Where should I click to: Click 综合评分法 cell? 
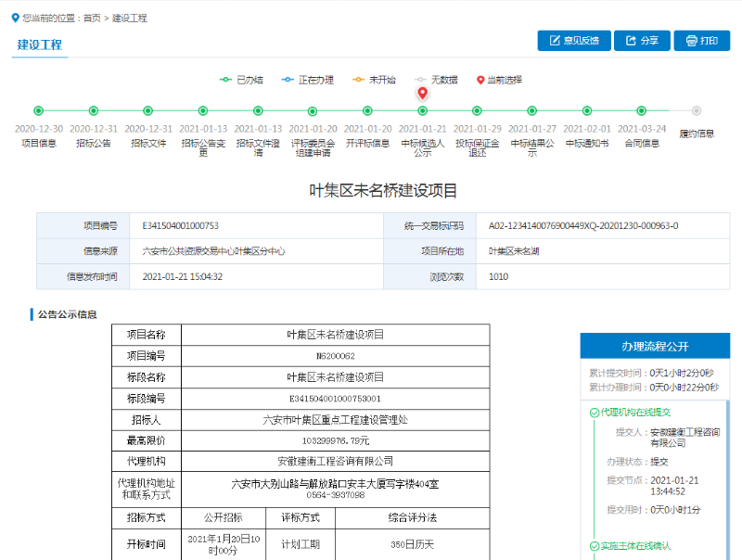[412, 518]
